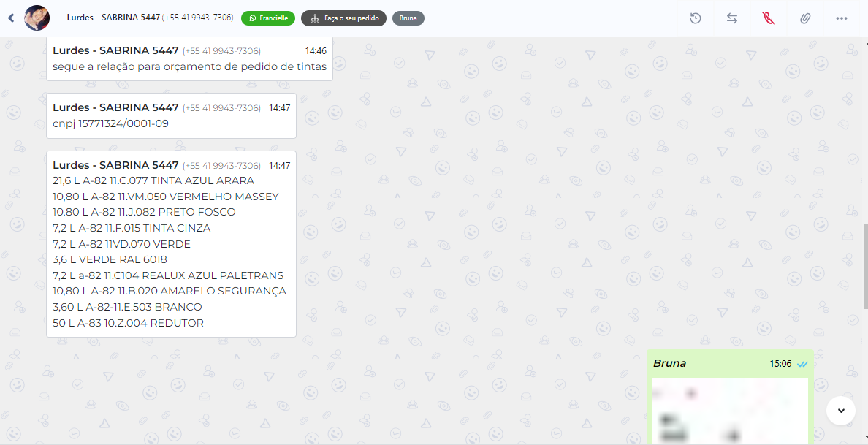The image size is (868, 445).
Task: Jump to latest messages with round down-arrow
Action: [x=841, y=411]
